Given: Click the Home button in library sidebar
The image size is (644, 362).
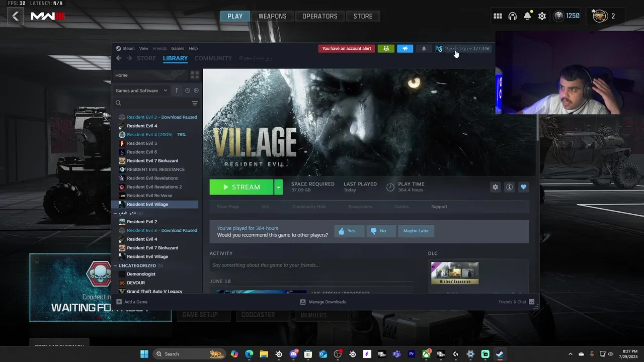Looking at the screenshot, I should pyautogui.click(x=150, y=75).
